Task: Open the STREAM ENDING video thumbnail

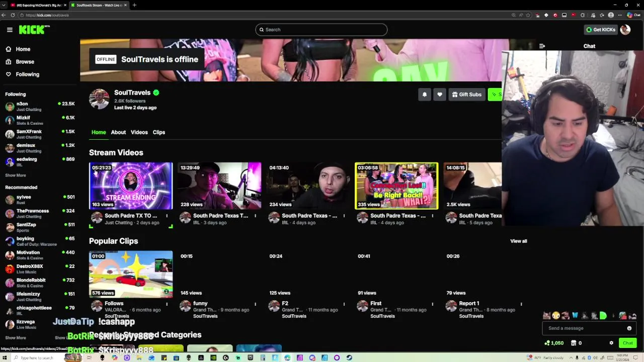Action: coord(131,186)
